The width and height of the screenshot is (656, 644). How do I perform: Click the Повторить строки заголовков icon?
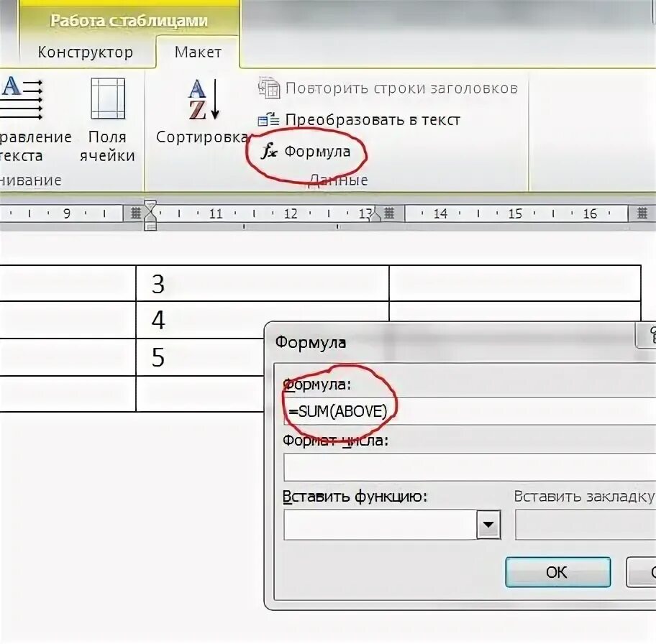[269, 88]
